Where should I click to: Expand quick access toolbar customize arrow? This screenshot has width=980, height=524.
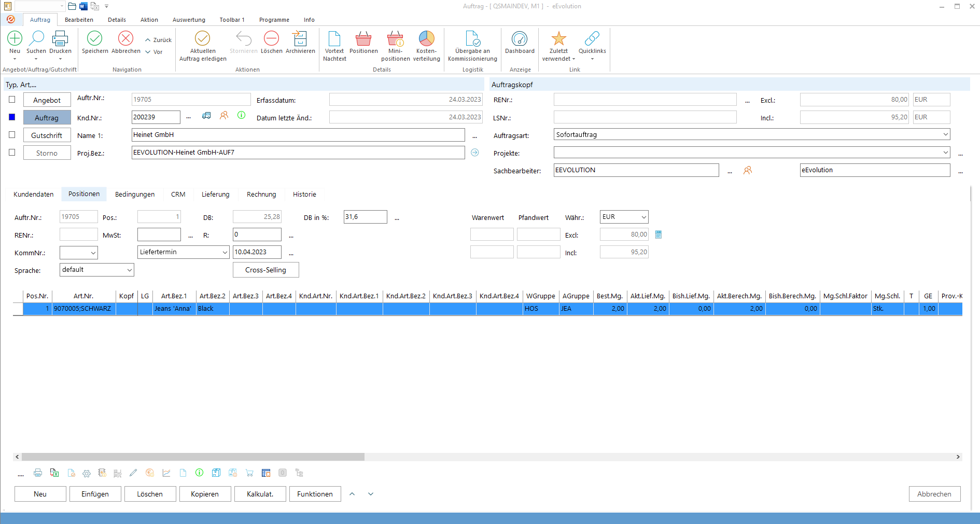pos(107,6)
